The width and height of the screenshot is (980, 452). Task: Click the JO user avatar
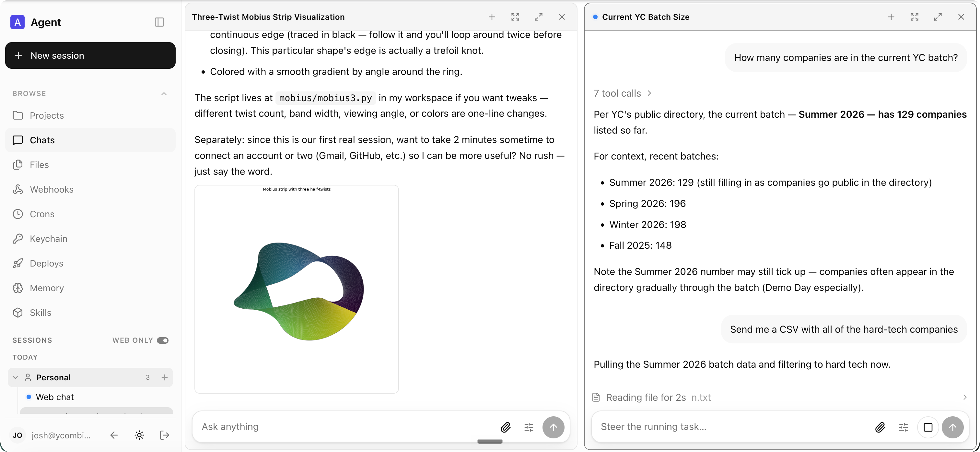[x=17, y=435]
